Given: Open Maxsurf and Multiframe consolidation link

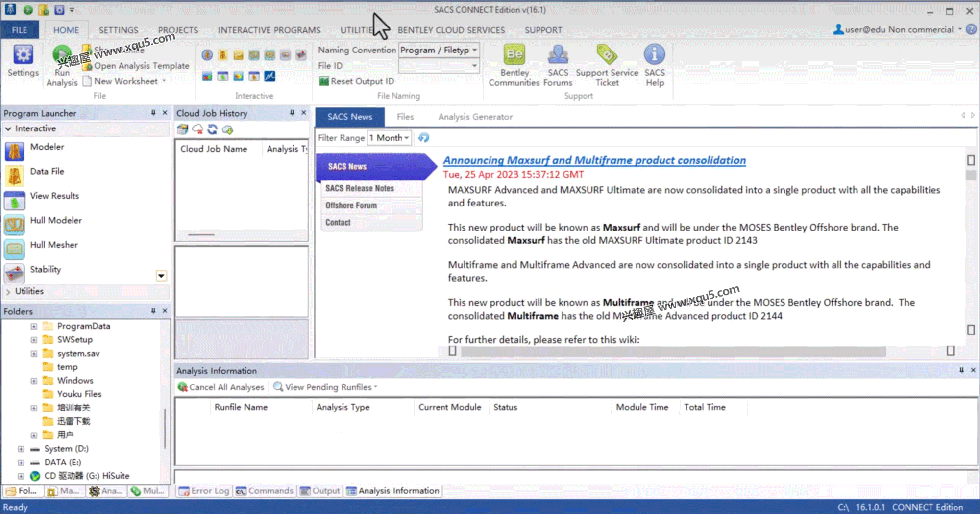Looking at the screenshot, I should tap(594, 160).
